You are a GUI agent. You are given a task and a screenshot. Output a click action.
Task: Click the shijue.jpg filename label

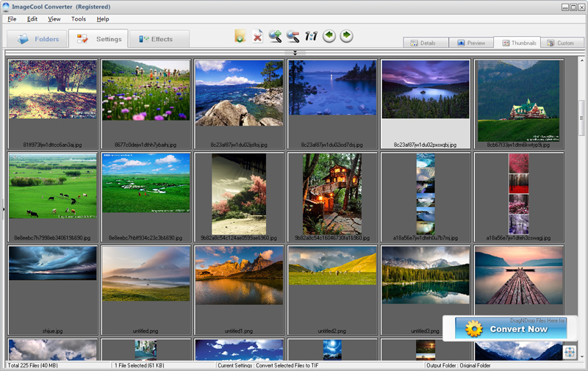click(52, 331)
